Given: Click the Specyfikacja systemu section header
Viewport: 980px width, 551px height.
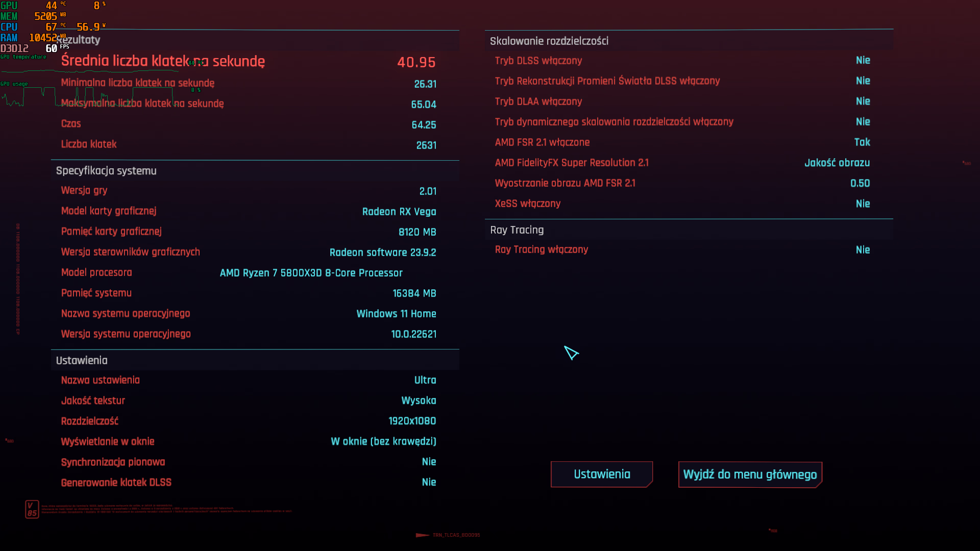Looking at the screenshot, I should [x=106, y=171].
